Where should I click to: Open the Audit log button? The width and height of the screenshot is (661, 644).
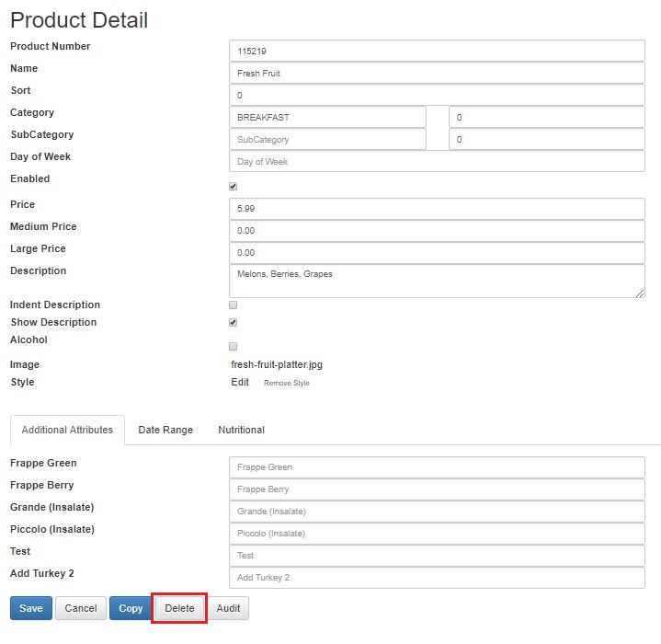click(229, 608)
